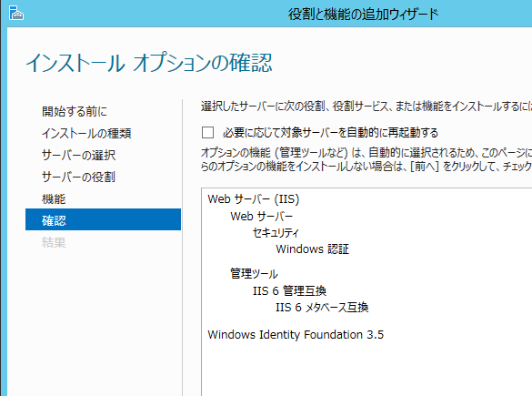Switch to the サーバーの選択 step
This screenshot has width=532, height=396.
pyautogui.click(x=79, y=155)
